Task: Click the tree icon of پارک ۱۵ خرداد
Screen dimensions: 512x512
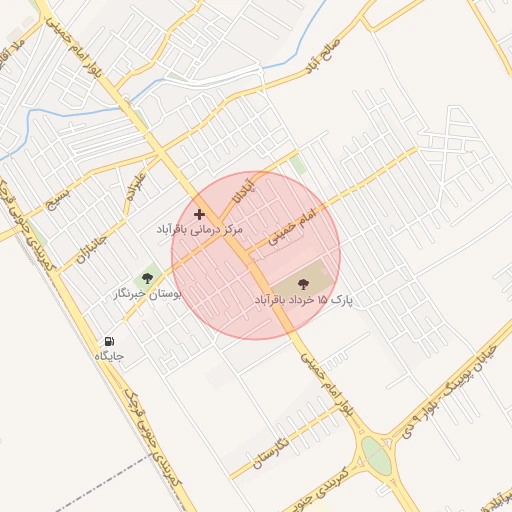Action: [x=303, y=284]
